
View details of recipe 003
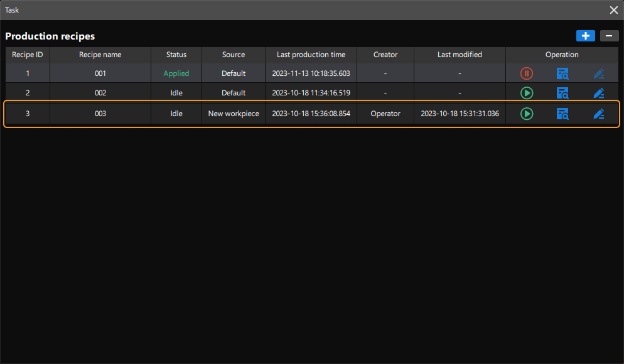pos(562,114)
